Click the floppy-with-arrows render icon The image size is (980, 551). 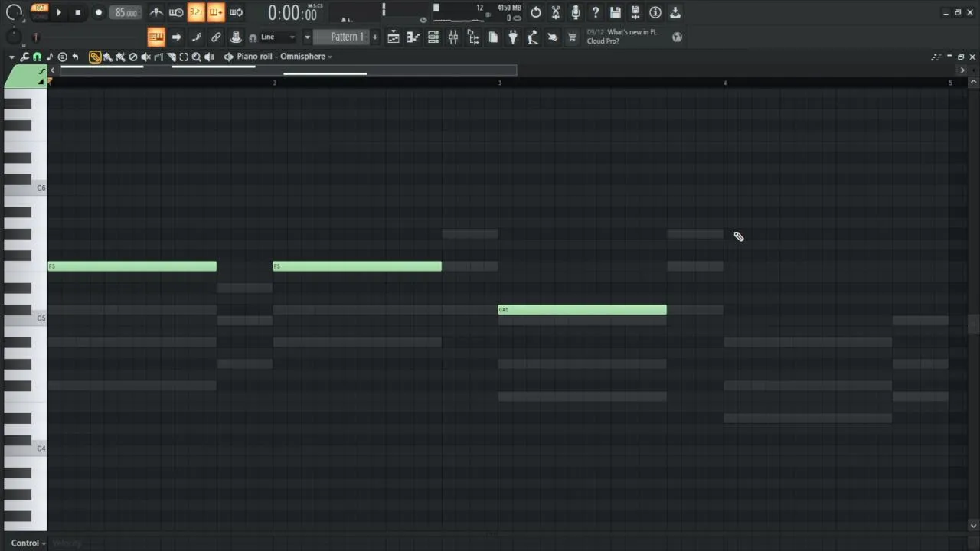pyautogui.click(x=635, y=12)
